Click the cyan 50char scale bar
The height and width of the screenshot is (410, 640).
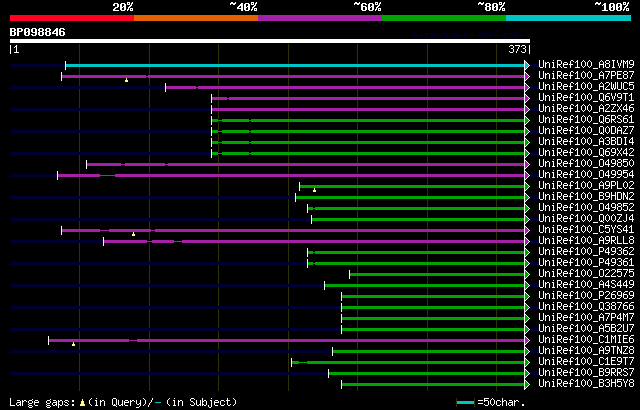point(465,403)
